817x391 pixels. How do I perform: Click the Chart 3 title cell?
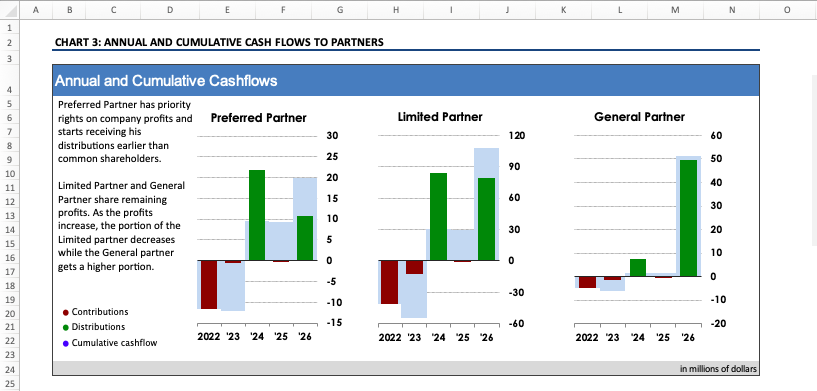pos(219,42)
